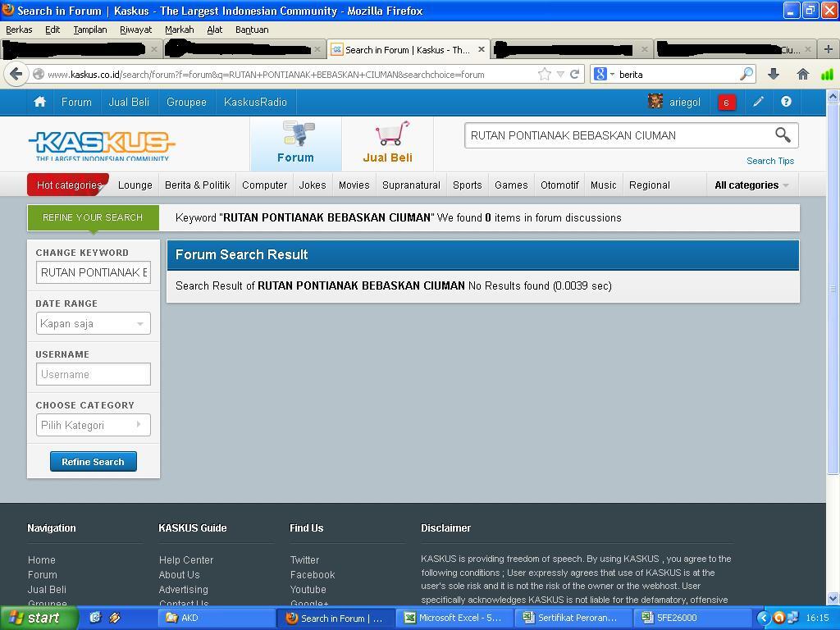Open the Movies category

point(354,185)
